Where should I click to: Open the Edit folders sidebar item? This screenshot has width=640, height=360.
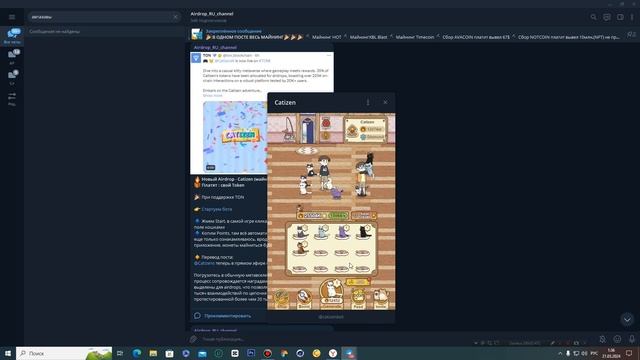click(x=12, y=99)
